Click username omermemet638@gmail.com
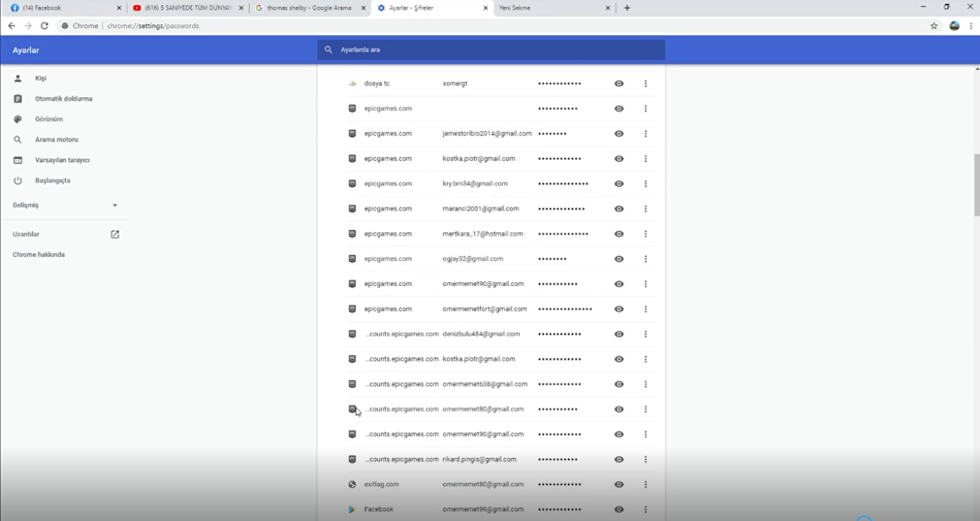Image resolution: width=980 pixels, height=521 pixels. click(x=485, y=384)
